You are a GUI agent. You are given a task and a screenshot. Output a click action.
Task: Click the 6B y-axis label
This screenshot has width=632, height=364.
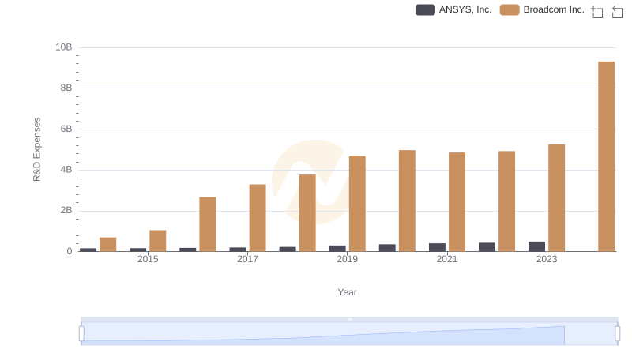66,129
